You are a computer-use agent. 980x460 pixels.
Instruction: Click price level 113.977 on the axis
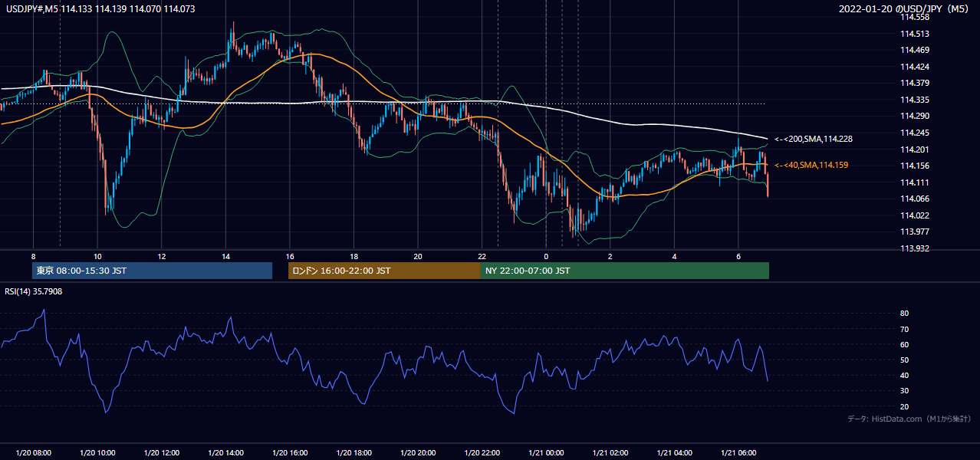pyautogui.click(x=915, y=232)
